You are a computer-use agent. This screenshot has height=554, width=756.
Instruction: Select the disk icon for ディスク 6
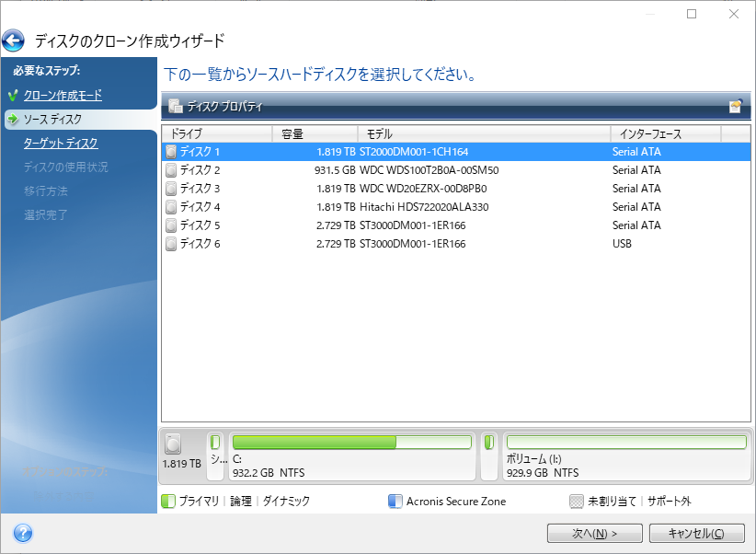coord(171,244)
